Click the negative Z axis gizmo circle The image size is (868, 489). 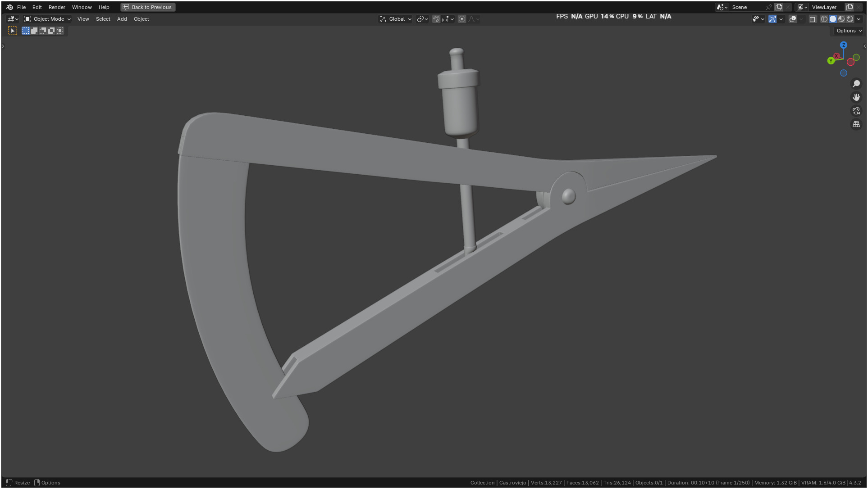(844, 73)
